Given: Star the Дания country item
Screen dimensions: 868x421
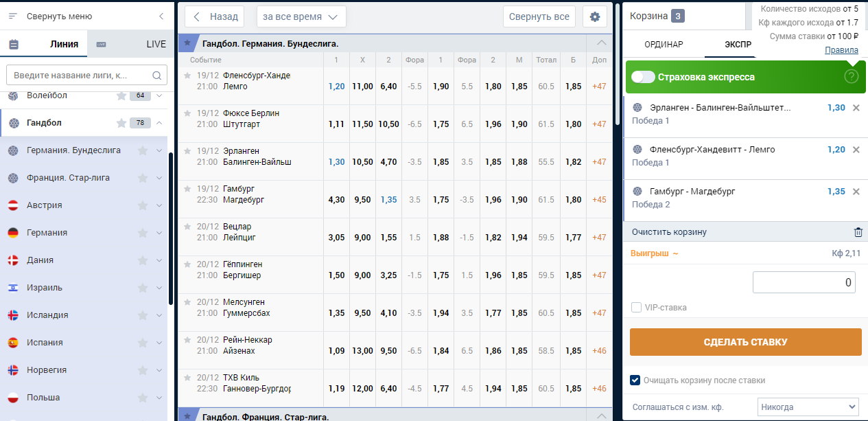Looking at the screenshot, I should [143, 260].
